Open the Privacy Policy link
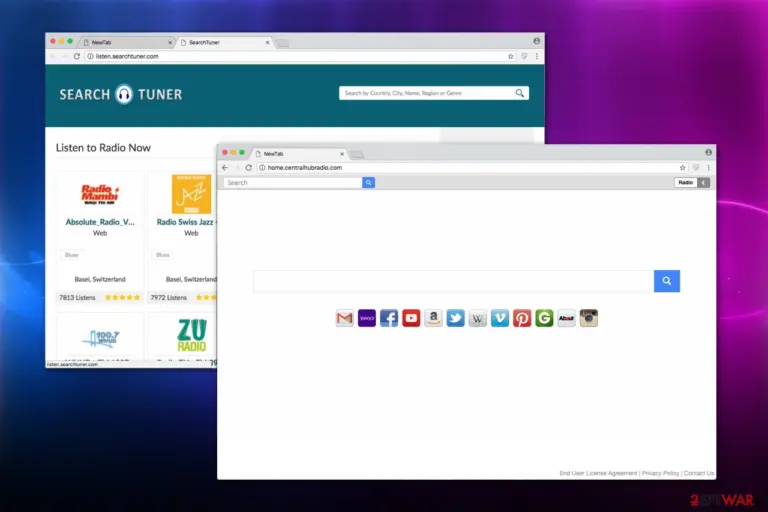 pos(660,473)
